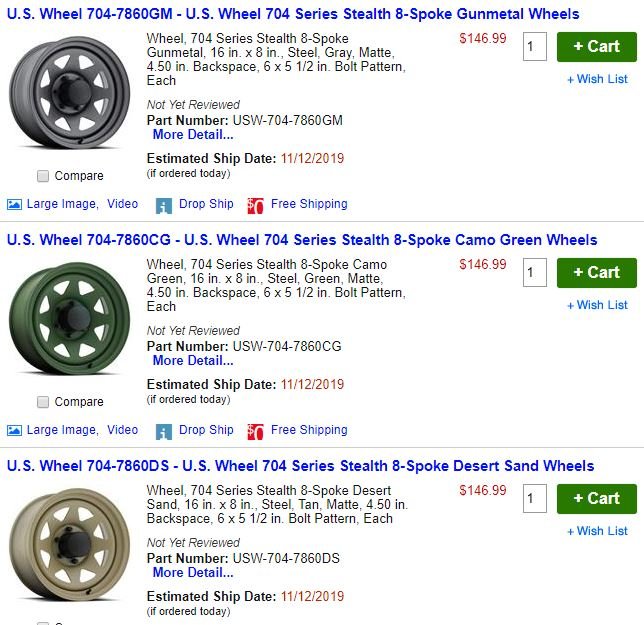Open the Video link for Camo Green wheel
Image resolution: width=644 pixels, height=625 pixels.
[x=122, y=430]
